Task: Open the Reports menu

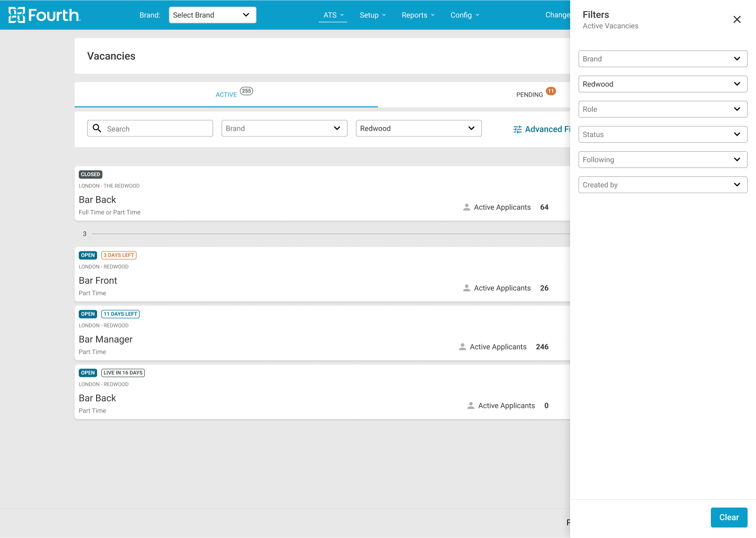Action: pyautogui.click(x=418, y=15)
